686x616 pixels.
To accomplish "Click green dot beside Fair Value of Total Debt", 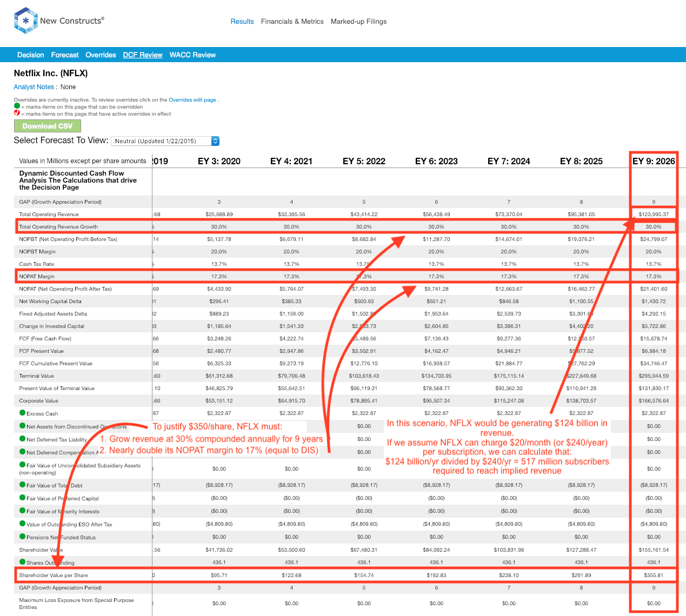I will [x=23, y=485].
